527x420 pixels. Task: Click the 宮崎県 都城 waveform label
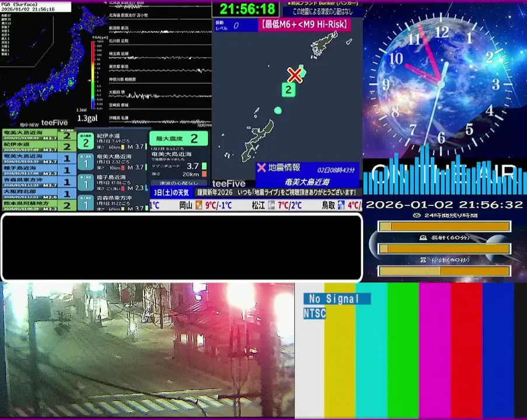(x=118, y=105)
